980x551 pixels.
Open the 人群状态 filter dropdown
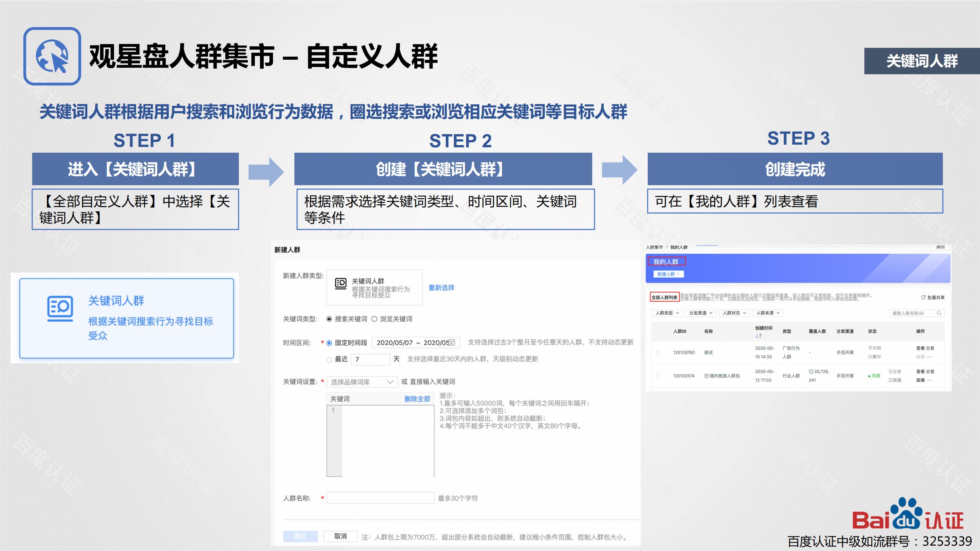(x=734, y=313)
